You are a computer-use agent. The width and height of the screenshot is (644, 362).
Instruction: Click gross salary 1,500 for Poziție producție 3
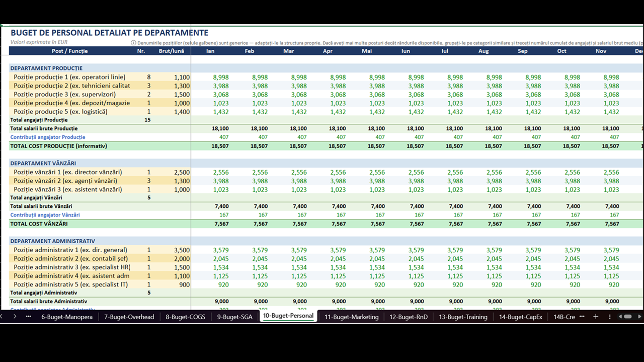(x=182, y=94)
